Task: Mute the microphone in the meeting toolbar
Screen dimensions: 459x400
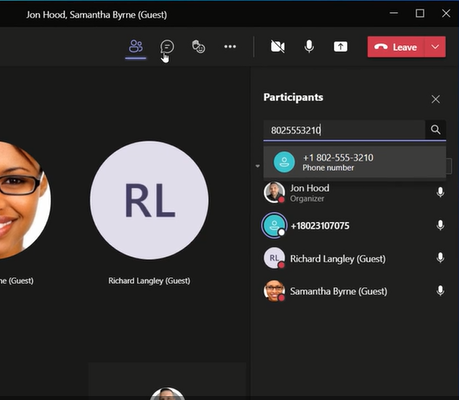Action: (x=309, y=47)
